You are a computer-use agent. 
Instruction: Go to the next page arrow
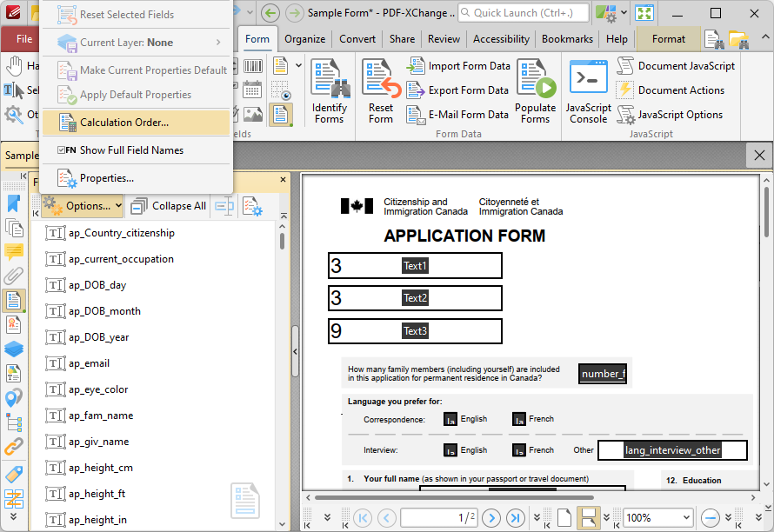(x=491, y=518)
